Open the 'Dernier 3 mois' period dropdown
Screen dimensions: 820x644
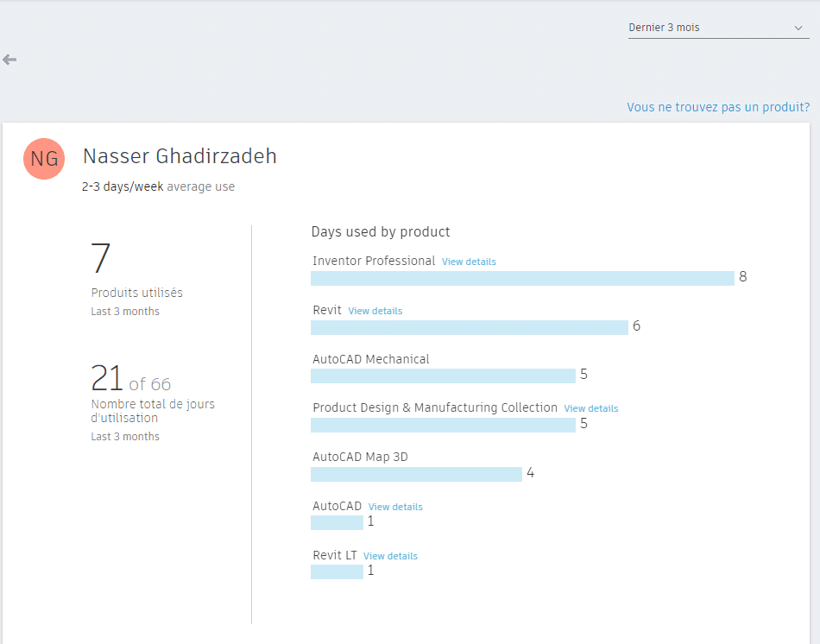tap(718, 28)
